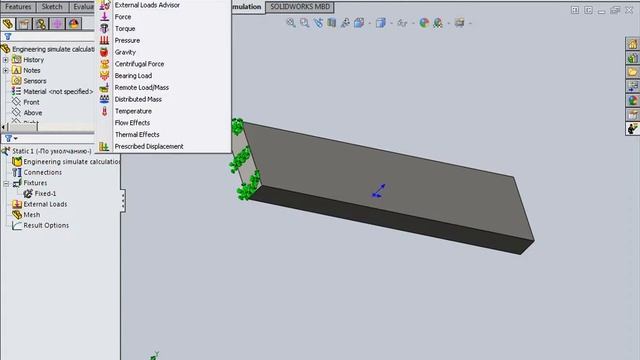The height and width of the screenshot is (360, 640).
Task: Open the DimXpertManager panel tab
Action: point(57,24)
